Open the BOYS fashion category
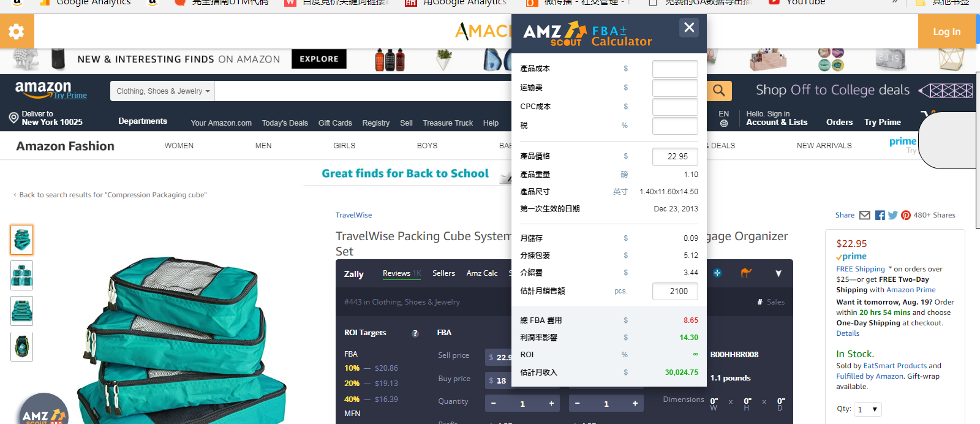Image resolution: width=980 pixels, height=424 pixels. pos(427,146)
